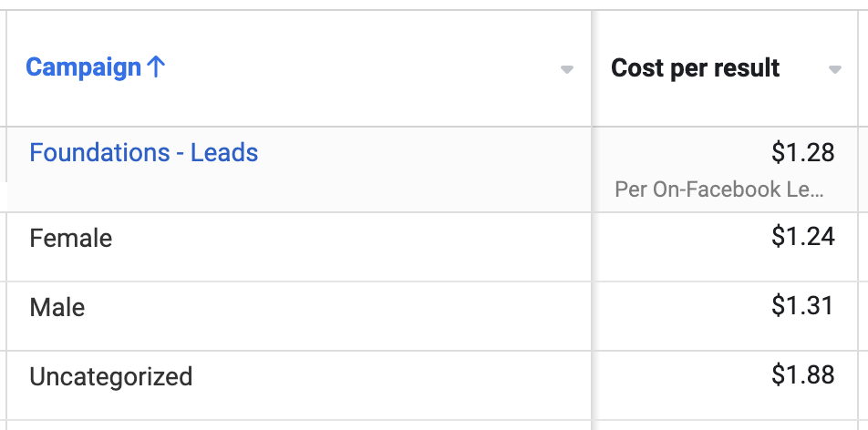The height and width of the screenshot is (430, 868).
Task: Click the Cost per result header text
Action: pyautogui.click(x=696, y=68)
